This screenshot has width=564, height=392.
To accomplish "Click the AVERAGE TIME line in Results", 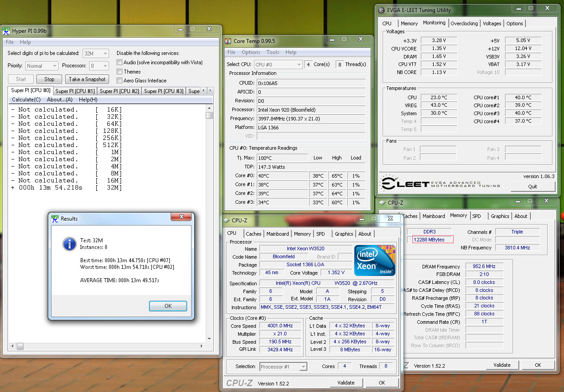I will pos(119,280).
